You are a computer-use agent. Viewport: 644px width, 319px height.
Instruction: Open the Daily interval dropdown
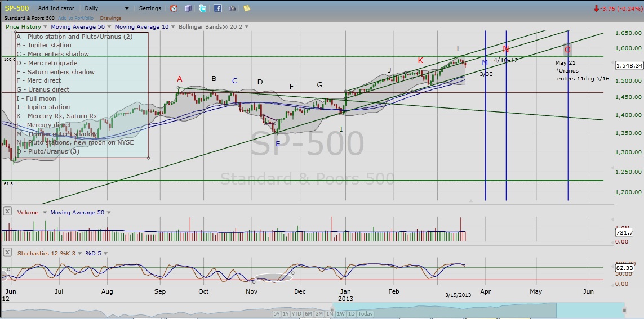point(107,8)
